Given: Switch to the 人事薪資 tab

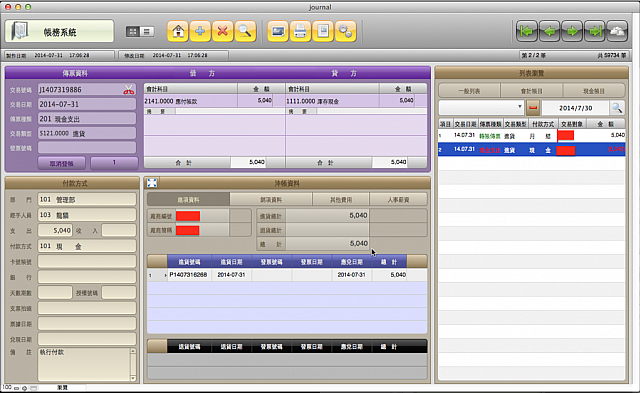Looking at the screenshot, I should (398, 200).
